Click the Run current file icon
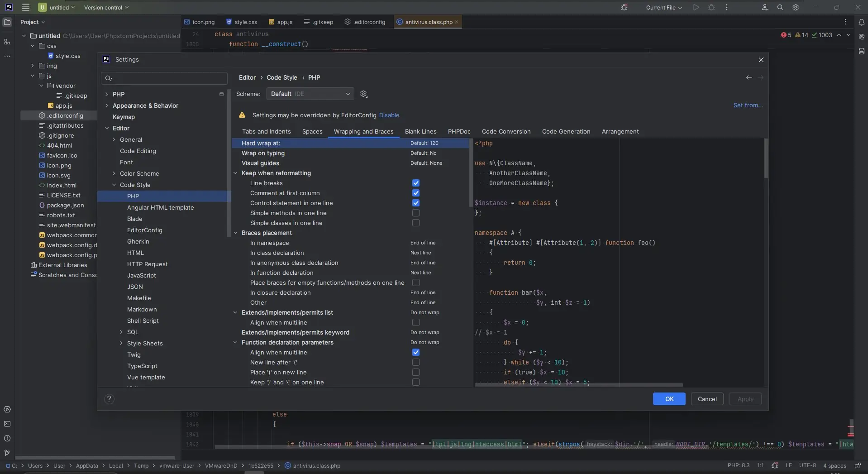 pos(696,8)
